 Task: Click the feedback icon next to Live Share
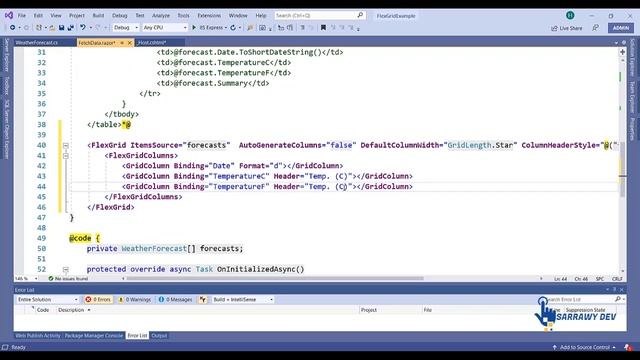[596, 28]
